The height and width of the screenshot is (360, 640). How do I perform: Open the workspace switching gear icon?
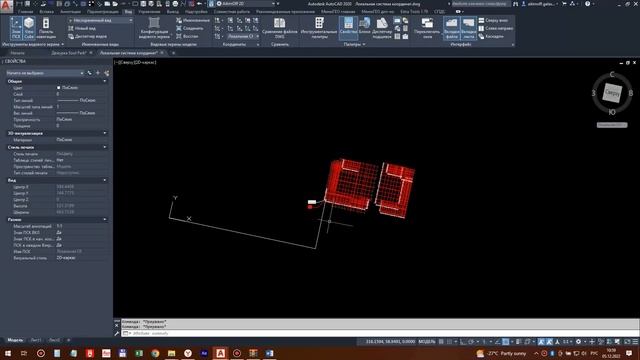point(578,342)
